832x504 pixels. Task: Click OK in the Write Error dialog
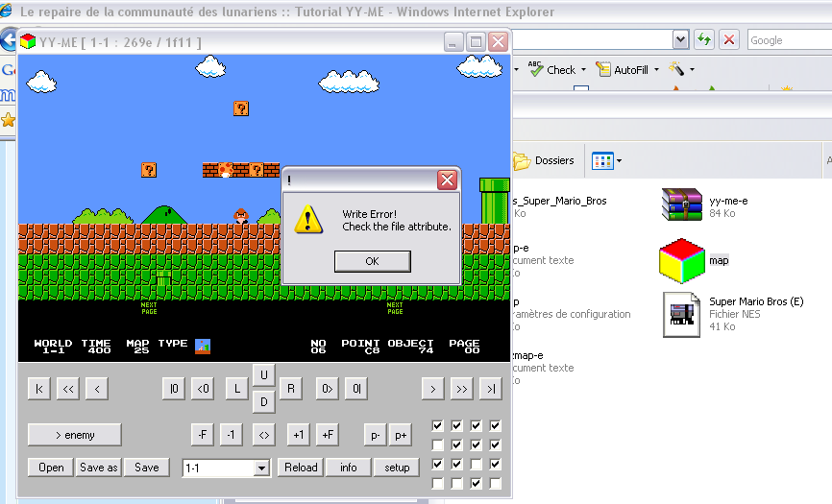(x=372, y=261)
